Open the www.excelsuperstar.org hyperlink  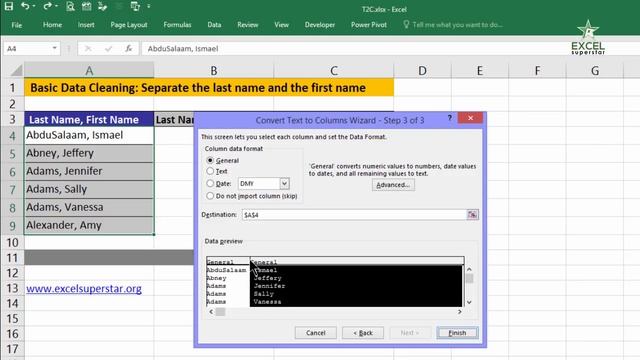point(84,289)
